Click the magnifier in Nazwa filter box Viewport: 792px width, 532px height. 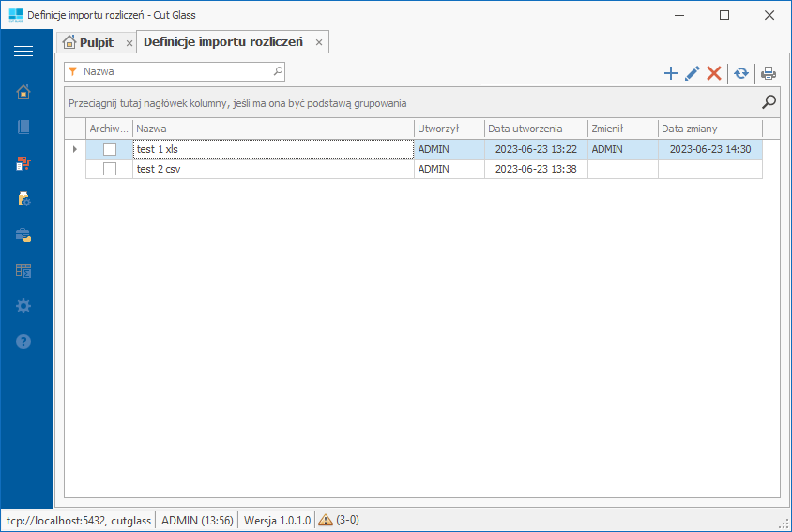click(278, 71)
